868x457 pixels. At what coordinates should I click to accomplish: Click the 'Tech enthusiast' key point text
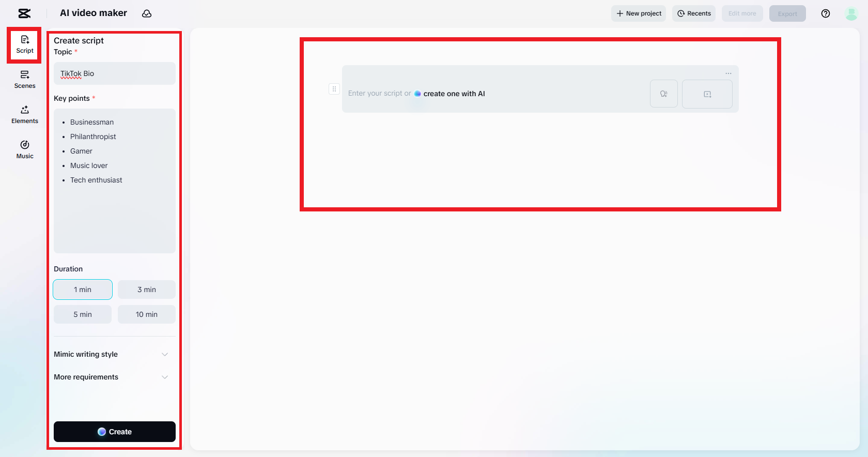[x=96, y=180]
